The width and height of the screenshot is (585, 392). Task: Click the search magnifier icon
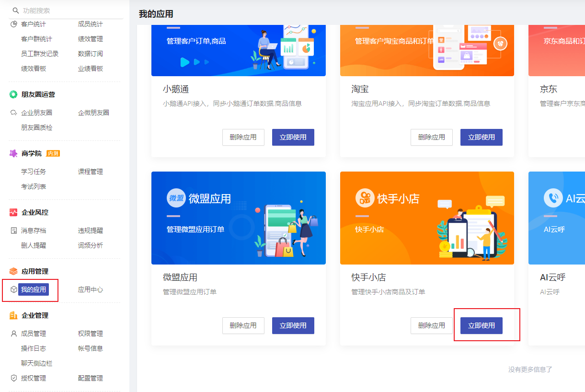coord(15,11)
